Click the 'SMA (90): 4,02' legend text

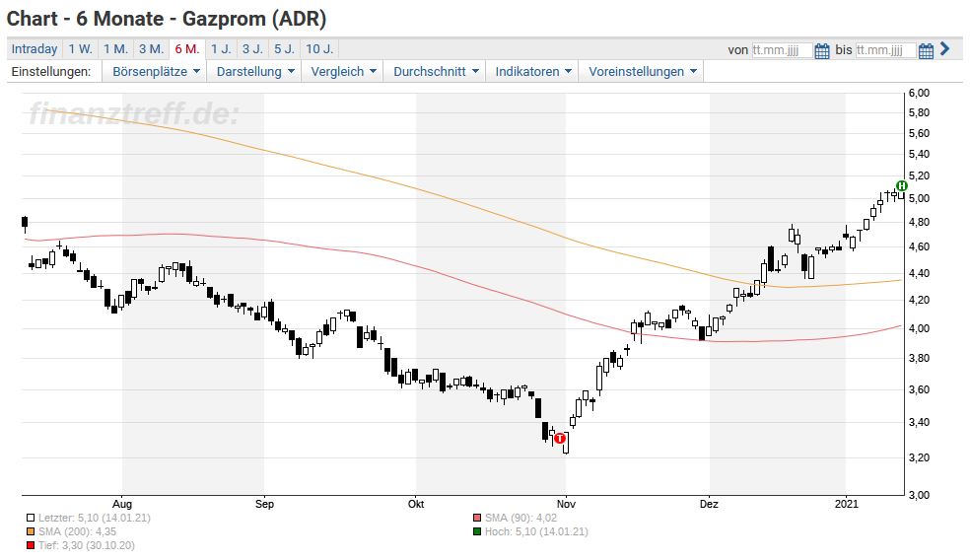click(x=520, y=518)
